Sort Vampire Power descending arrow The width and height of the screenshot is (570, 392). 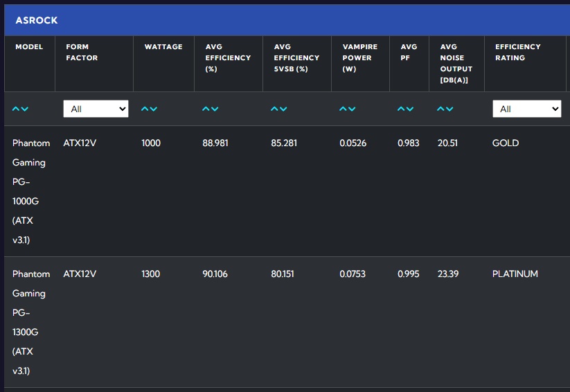point(352,109)
